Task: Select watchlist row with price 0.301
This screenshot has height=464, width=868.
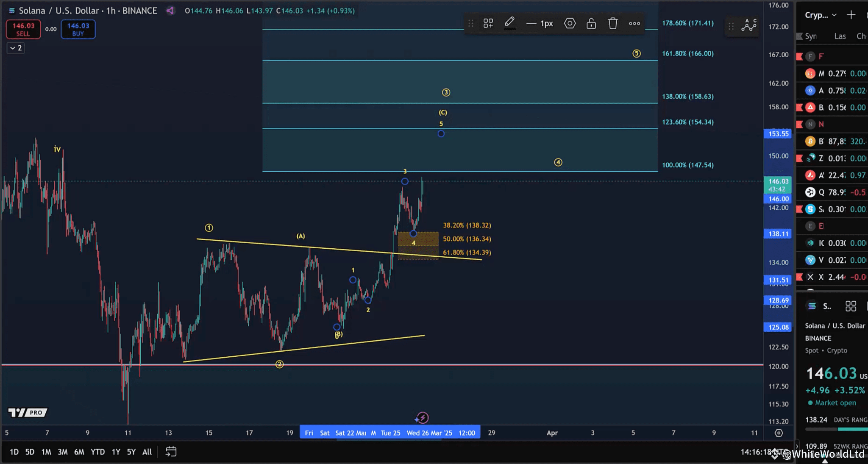Action: [x=832, y=209]
